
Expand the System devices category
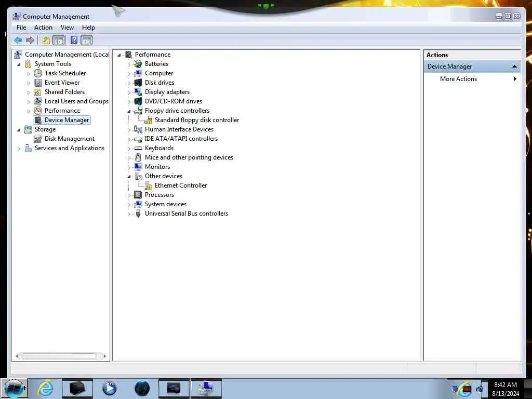point(129,205)
